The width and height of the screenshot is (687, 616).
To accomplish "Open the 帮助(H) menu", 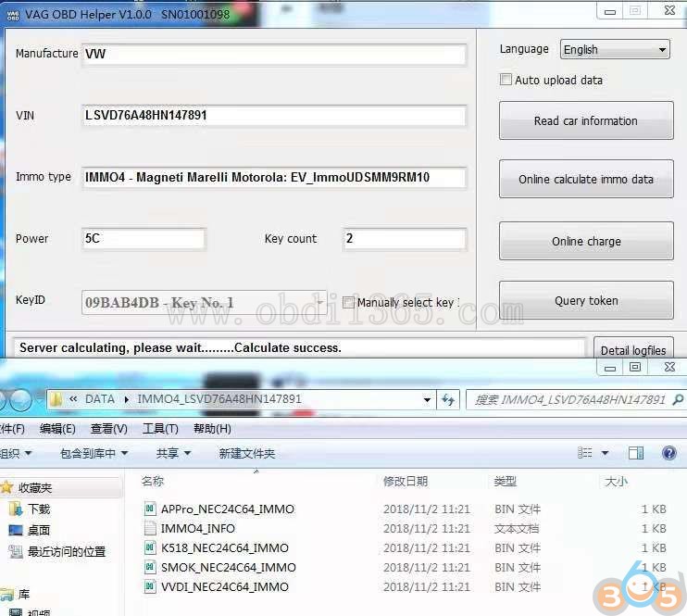I will [212, 428].
